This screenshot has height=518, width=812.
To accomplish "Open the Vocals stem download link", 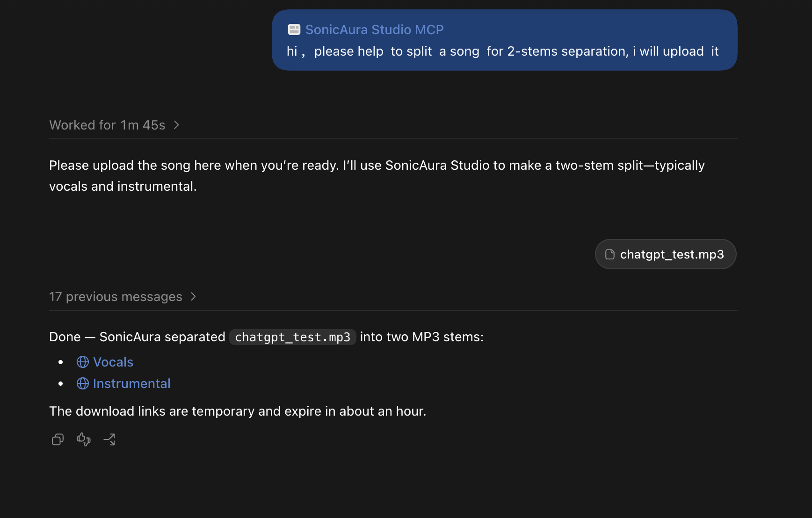I will pyautogui.click(x=113, y=362).
